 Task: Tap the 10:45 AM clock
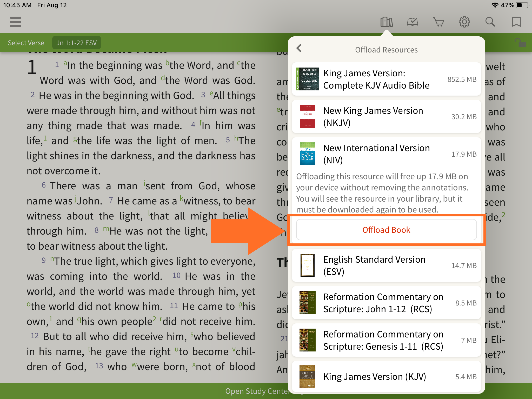pyautogui.click(x=17, y=5)
